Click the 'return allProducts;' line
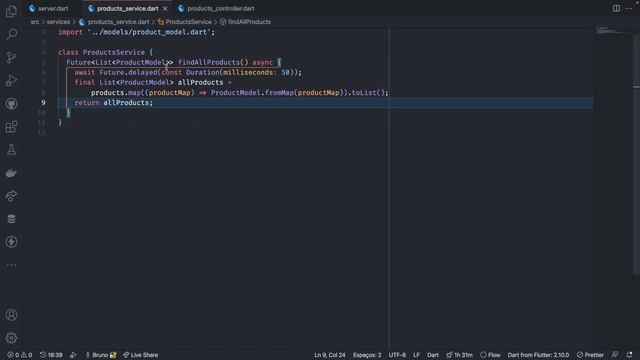The height and width of the screenshot is (360, 640). point(113,103)
